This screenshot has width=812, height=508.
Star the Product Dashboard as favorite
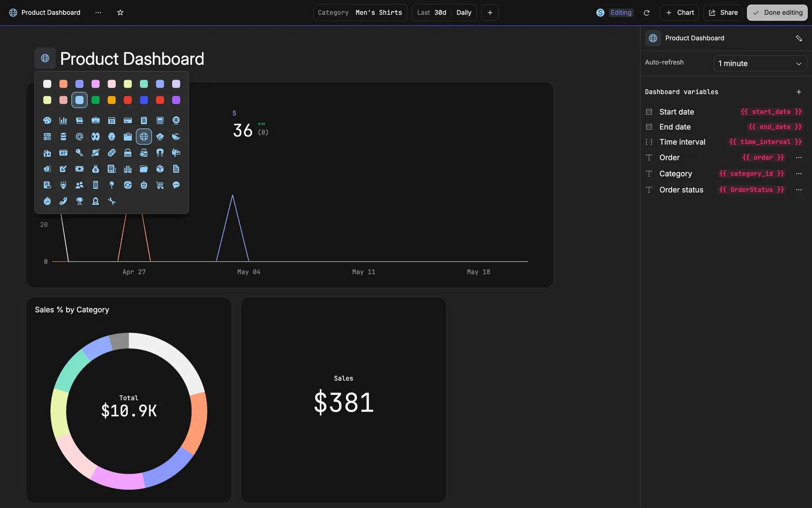point(120,13)
